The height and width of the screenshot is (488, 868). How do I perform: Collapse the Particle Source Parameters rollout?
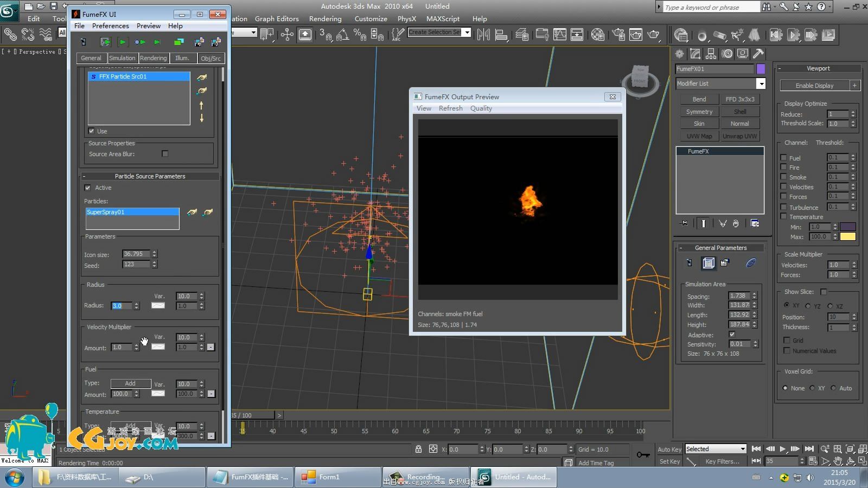point(150,176)
